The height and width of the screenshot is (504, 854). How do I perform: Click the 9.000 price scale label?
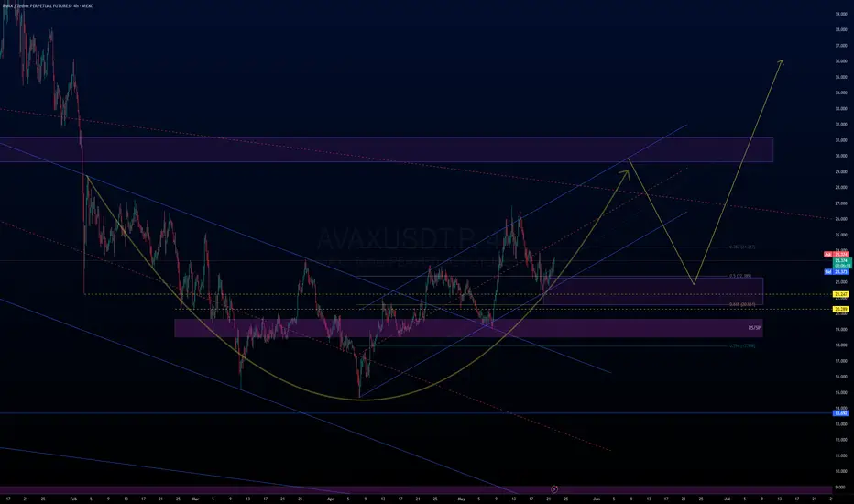[841, 488]
